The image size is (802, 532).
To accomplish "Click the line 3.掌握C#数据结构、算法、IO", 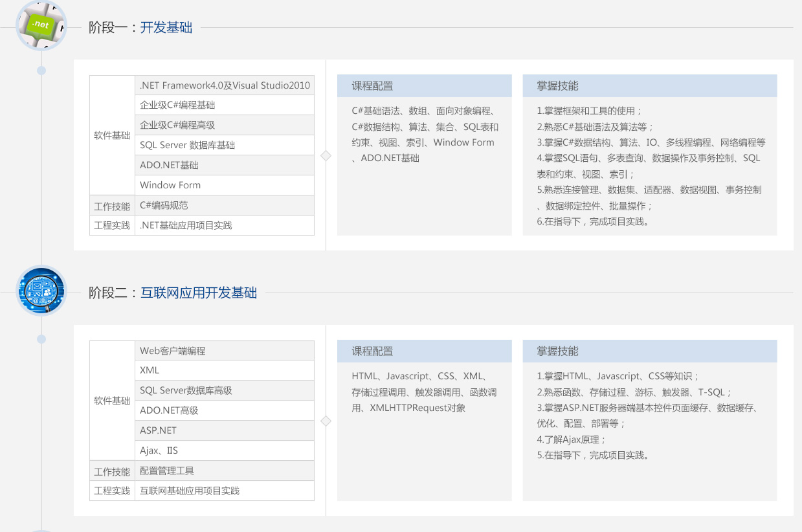I will [651, 142].
